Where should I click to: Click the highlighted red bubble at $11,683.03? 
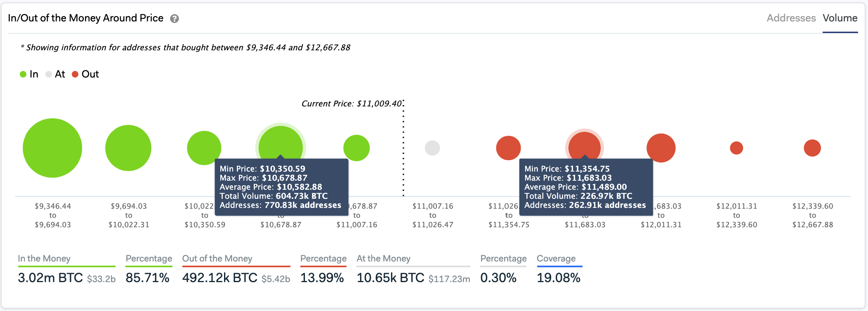pyautogui.click(x=584, y=144)
